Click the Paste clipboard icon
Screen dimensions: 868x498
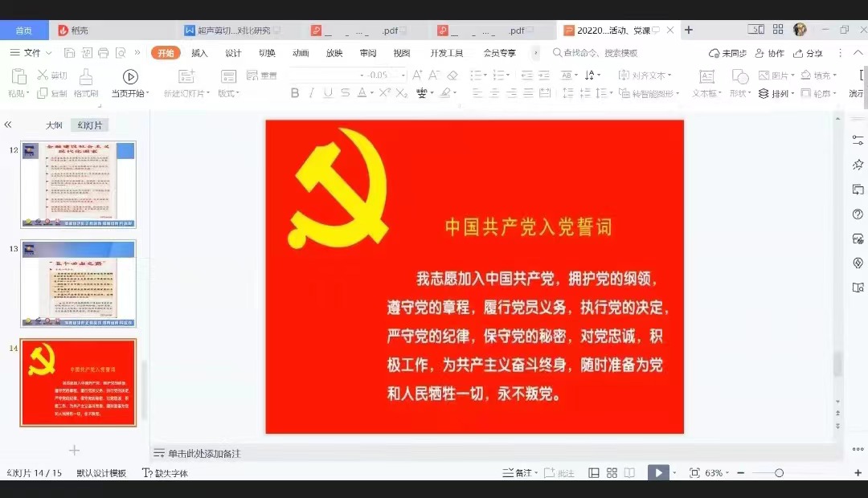click(18, 77)
